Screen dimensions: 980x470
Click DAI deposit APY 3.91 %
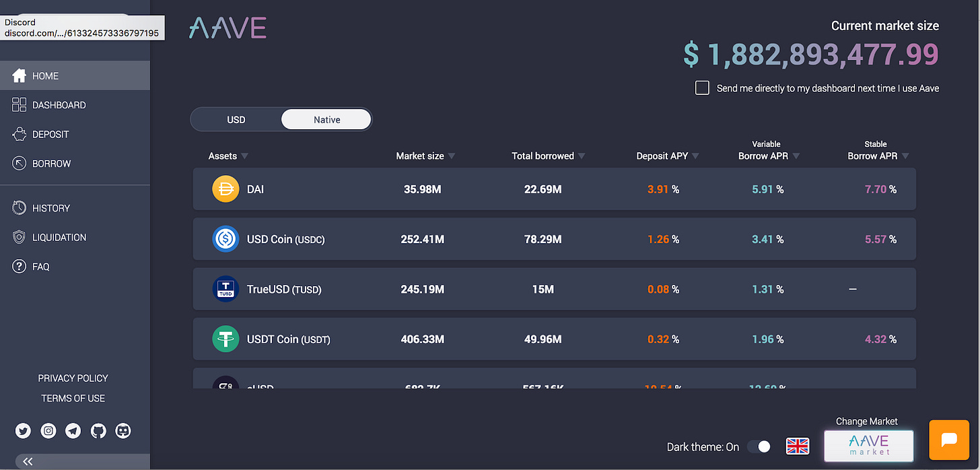[x=663, y=189]
